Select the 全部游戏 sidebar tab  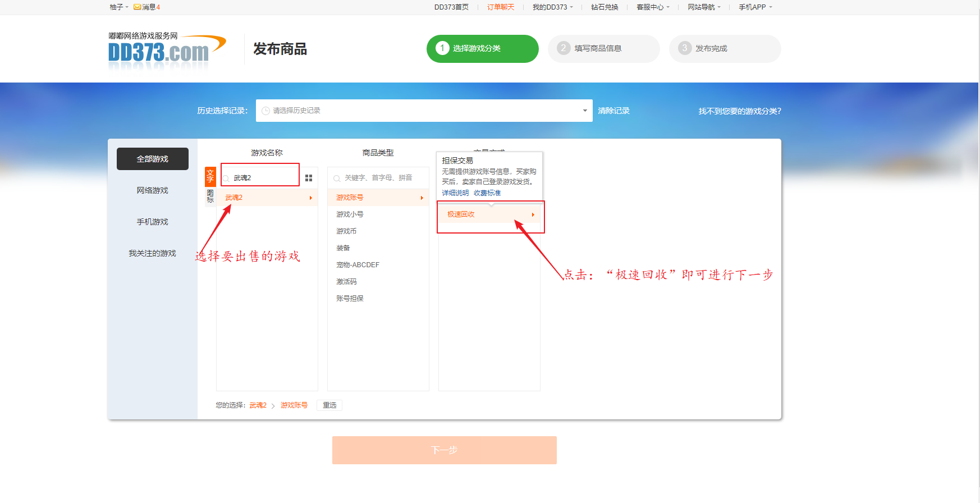153,159
